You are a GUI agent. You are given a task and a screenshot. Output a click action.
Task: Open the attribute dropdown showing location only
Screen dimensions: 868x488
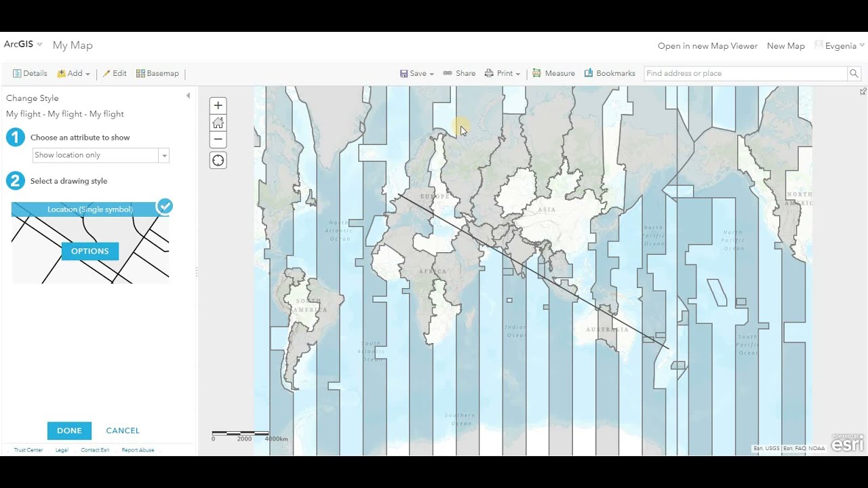[x=101, y=155]
